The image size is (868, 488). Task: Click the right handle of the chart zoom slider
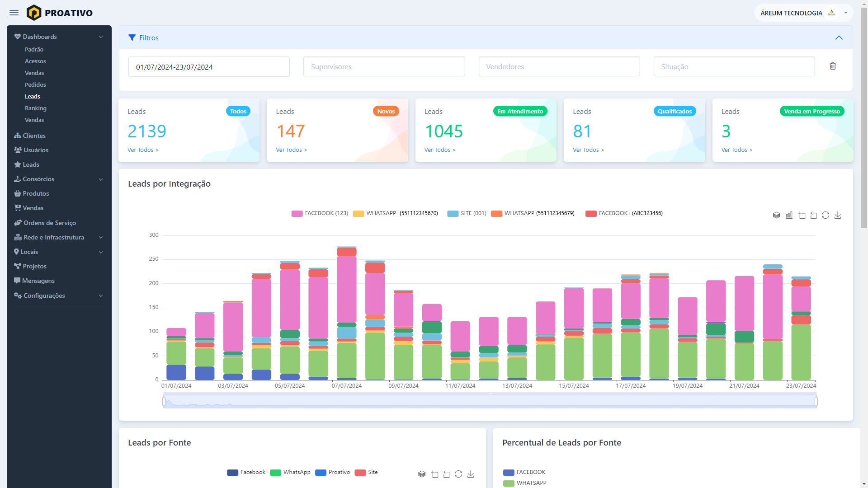tap(816, 401)
